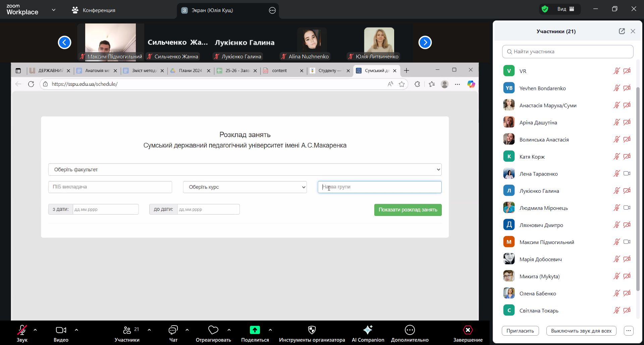Image resolution: width=644 pixels, height=345 pixels.
Task: Expand audio options arrow next to mic
Action: (x=35, y=330)
